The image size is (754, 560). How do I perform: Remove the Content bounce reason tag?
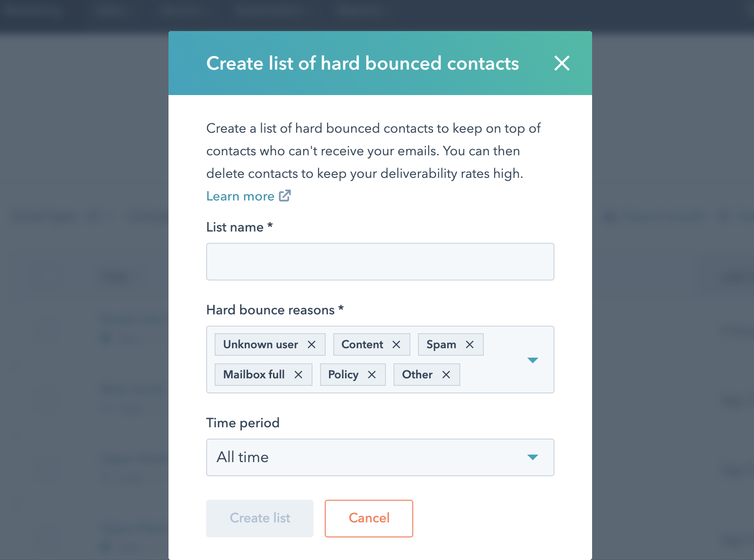[x=396, y=344]
